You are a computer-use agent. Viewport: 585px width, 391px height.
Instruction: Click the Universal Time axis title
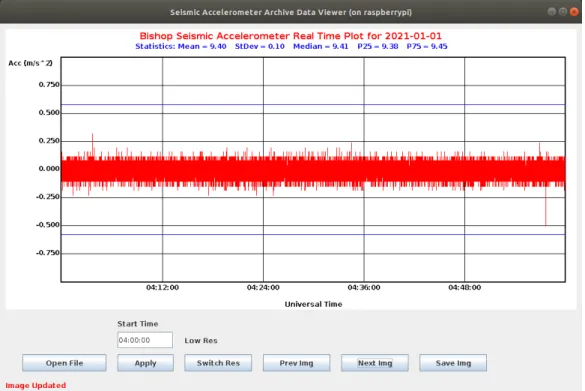pyautogui.click(x=313, y=304)
